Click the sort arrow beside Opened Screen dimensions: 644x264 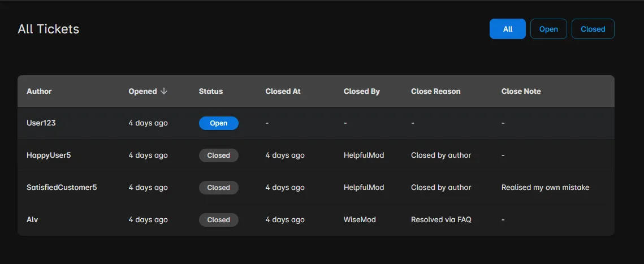pyautogui.click(x=164, y=92)
